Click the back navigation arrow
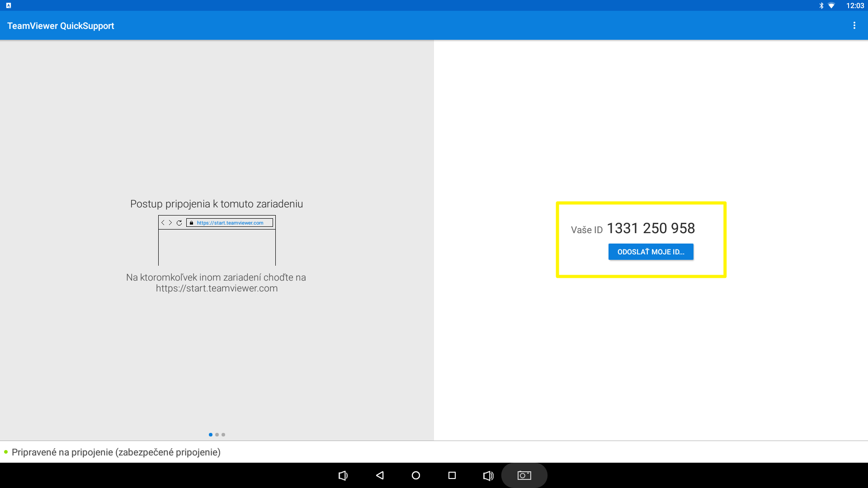 point(379,475)
